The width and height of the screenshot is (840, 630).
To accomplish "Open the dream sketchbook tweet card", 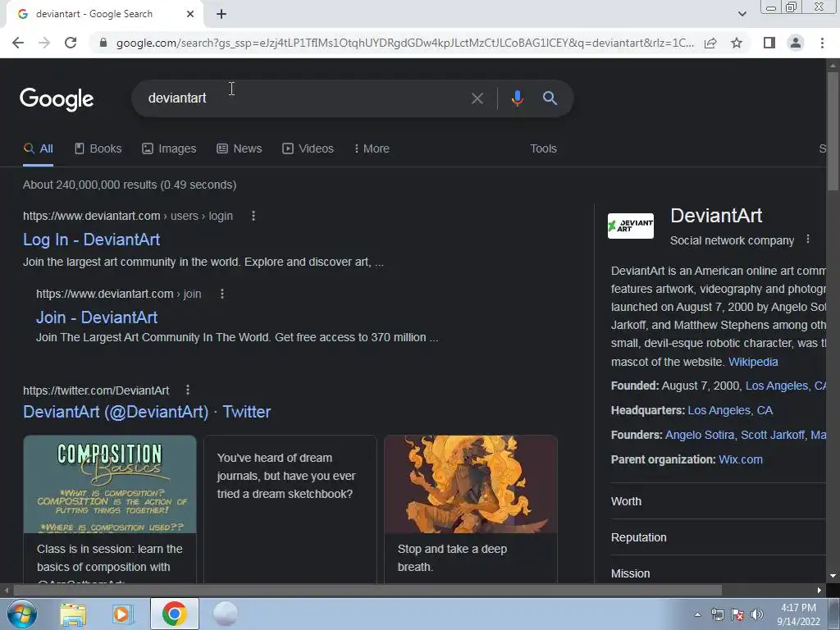I will click(x=290, y=509).
